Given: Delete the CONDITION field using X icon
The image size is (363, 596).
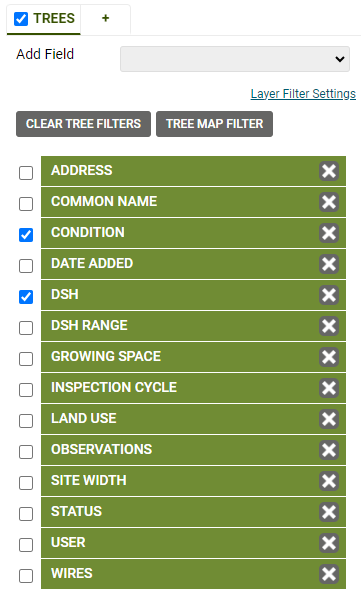Looking at the screenshot, I should pos(329,233).
